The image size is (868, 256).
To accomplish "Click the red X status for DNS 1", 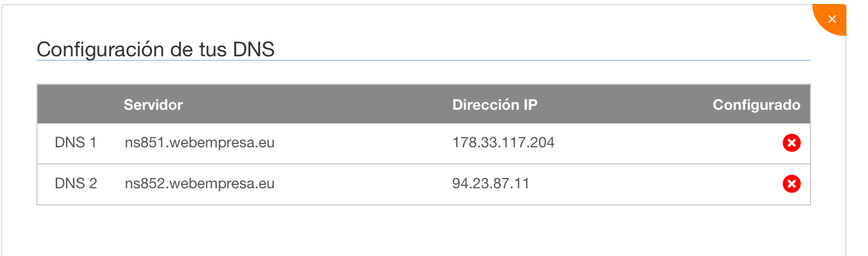I will click(x=791, y=143).
